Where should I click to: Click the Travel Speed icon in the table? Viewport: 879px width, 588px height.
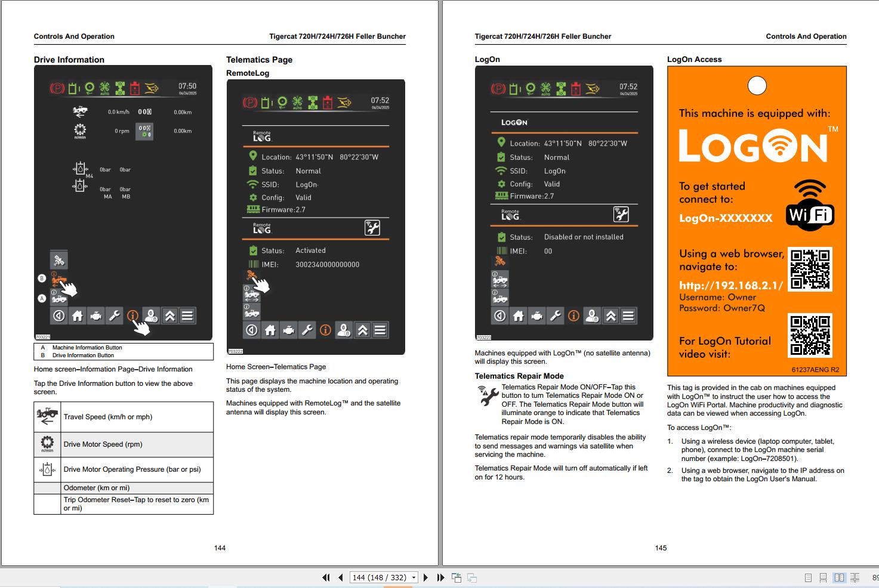click(x=47, y=416)
